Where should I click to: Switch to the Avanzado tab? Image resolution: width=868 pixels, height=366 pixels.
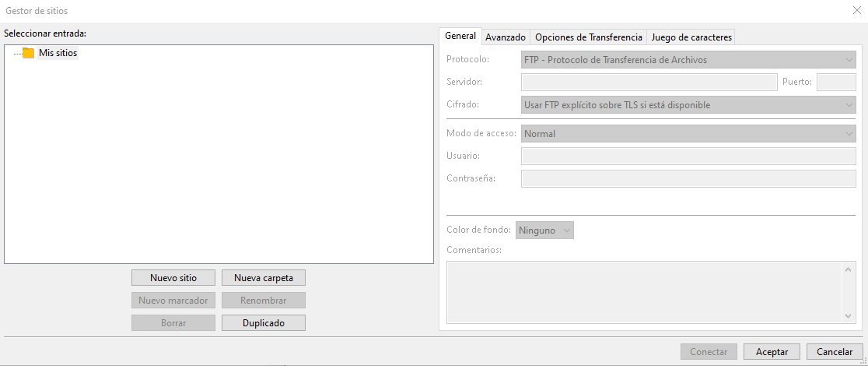click(x=506, y=37)
